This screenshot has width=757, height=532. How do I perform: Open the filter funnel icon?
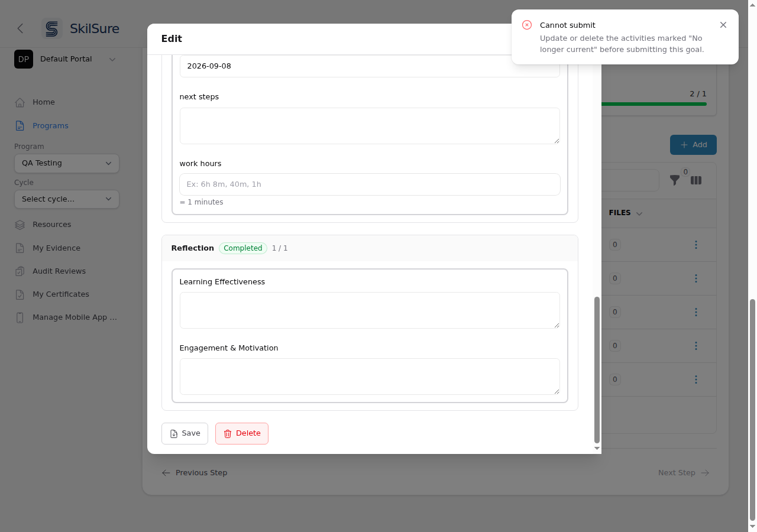click(x=675, y=180)
